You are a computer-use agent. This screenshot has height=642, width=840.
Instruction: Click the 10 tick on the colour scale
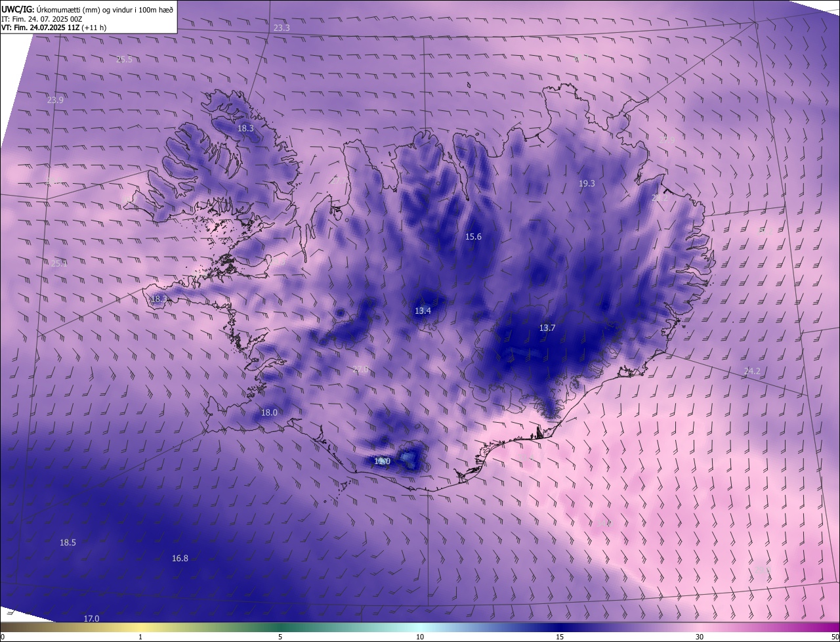tap(420, 637)
